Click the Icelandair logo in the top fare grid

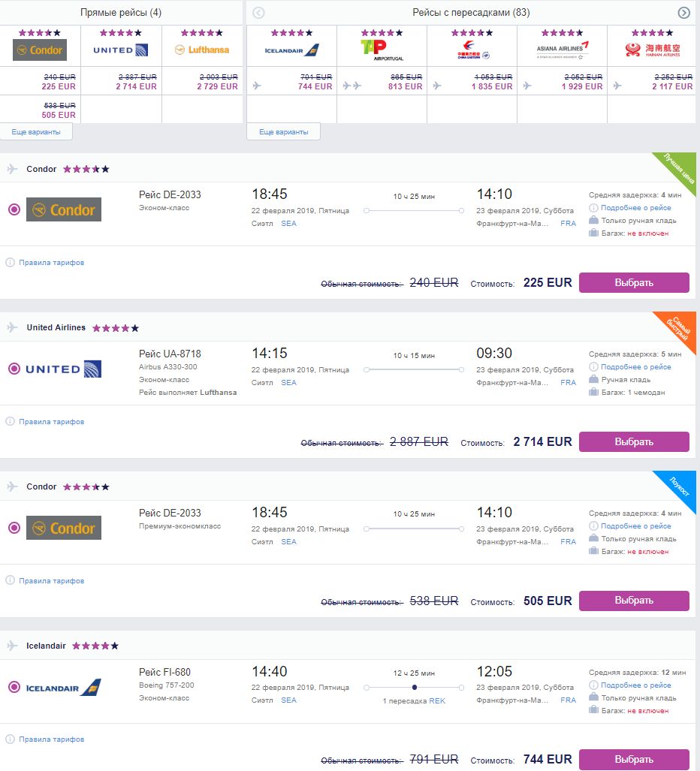291,50
